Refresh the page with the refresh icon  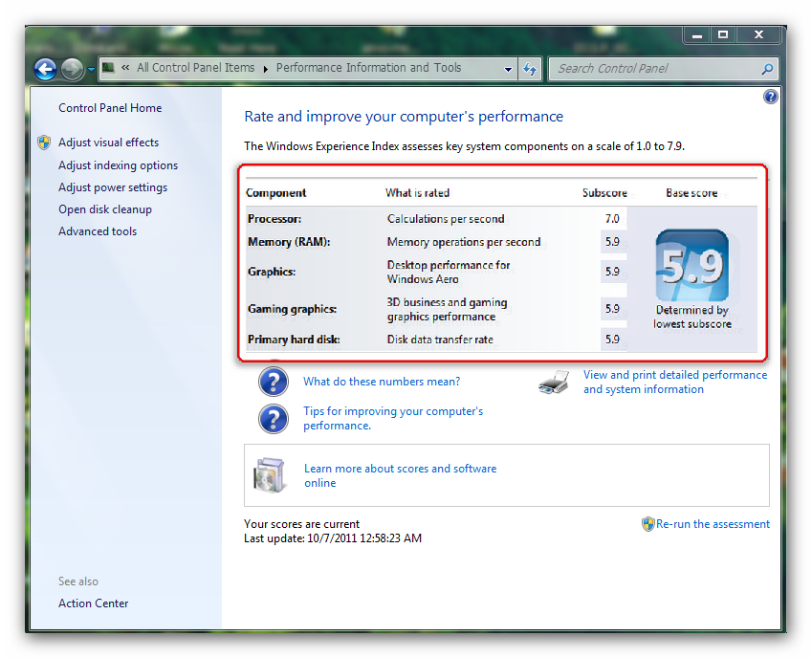[530, 69]
